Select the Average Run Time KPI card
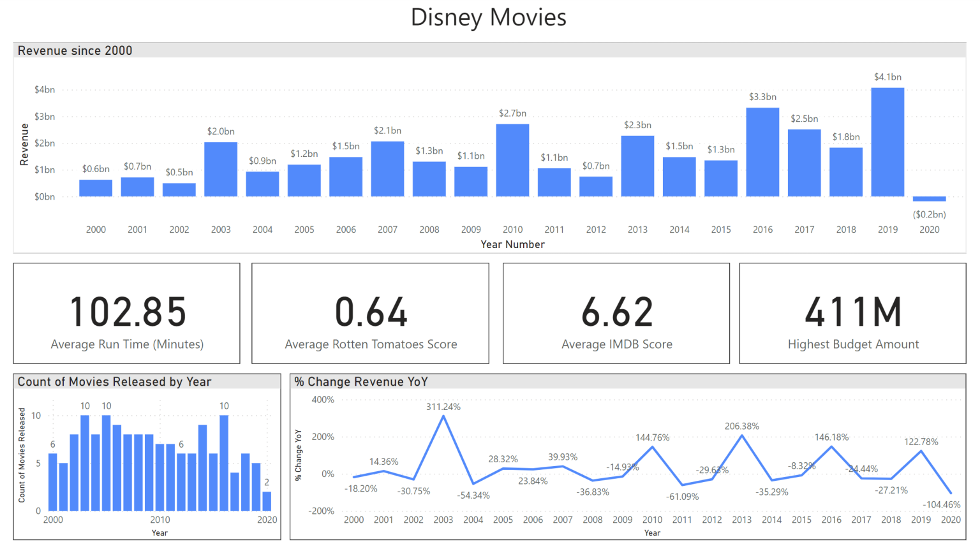 coord(126,312)
